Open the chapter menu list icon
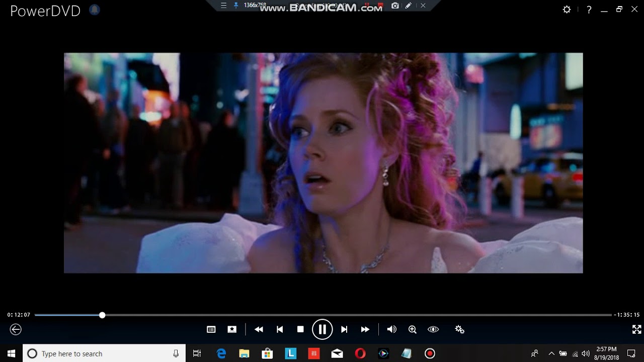This screenshot has height=362, width=644. [211, 329]
